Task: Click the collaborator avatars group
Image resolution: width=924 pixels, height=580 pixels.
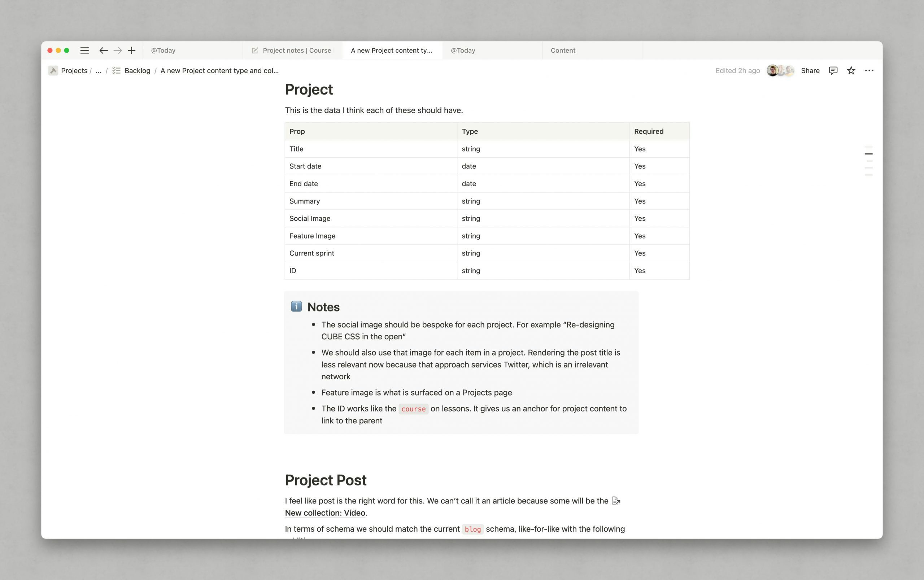Action: click(x=780, y=71)
